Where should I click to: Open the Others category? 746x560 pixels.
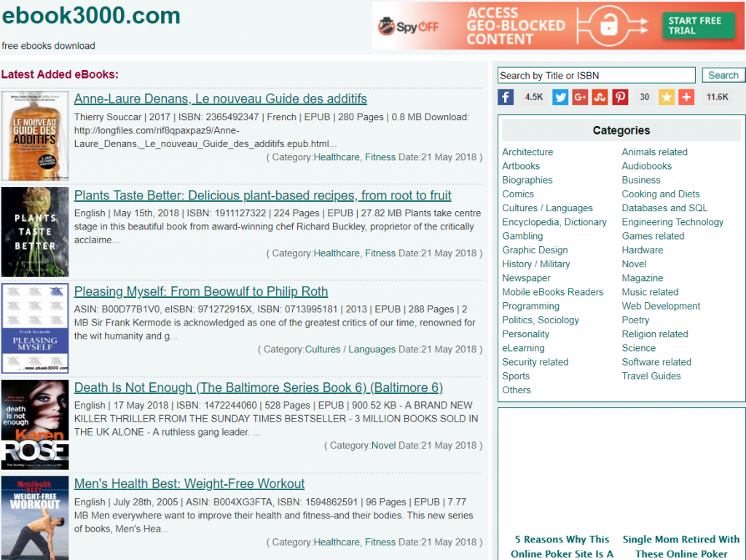[517, 390]
